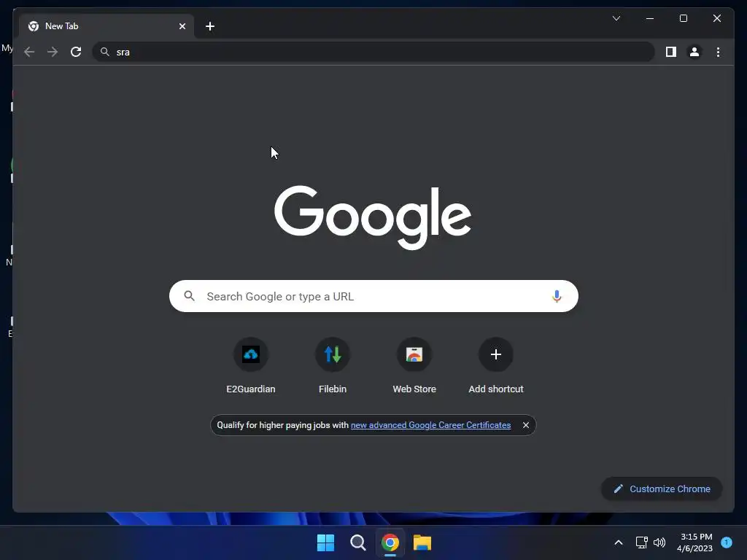Click the browser back arrow
Viewport: 747px width, 560px height.
click(x=29, y=52)
